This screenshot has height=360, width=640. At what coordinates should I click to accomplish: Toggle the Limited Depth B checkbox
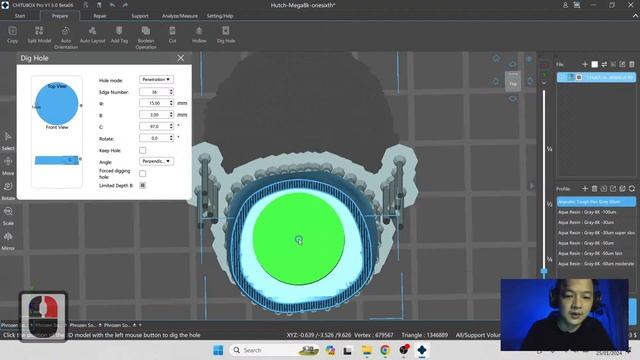click(142, 185)
